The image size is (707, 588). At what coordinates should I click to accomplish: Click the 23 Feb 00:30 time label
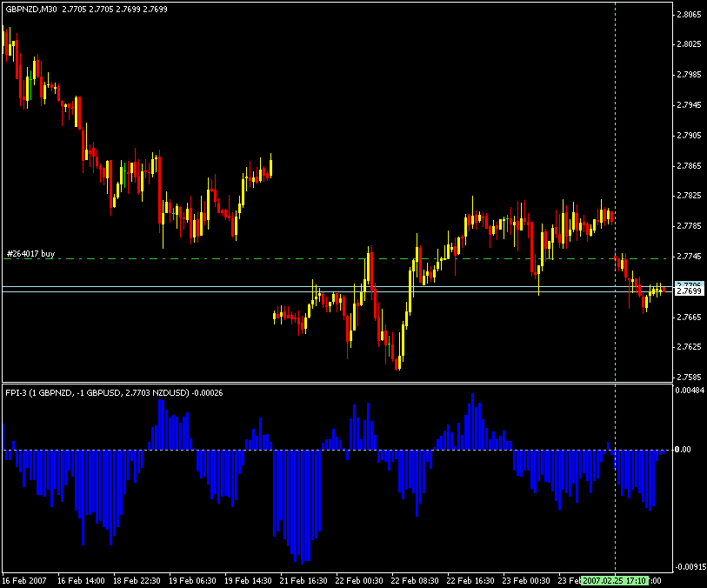[526, 580]
